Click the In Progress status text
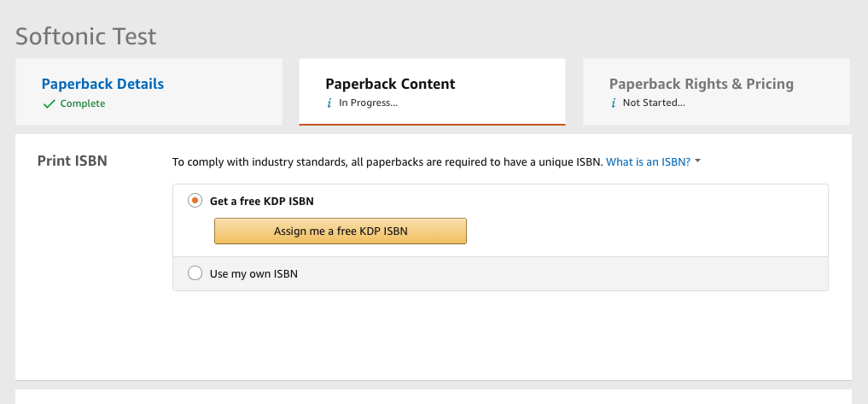868x404 pixels. click(x=369, y=103)
